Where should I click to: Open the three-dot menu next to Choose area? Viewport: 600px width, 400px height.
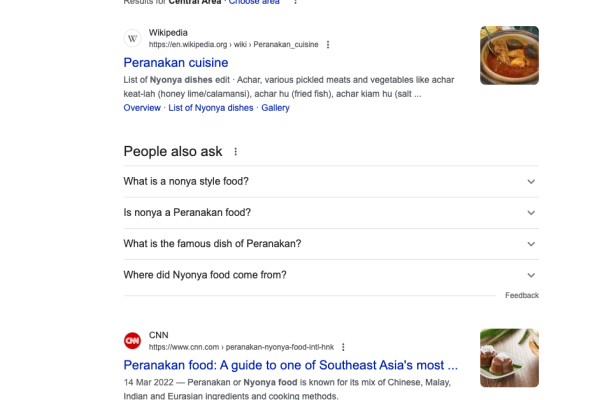click(x=295, y=2)
